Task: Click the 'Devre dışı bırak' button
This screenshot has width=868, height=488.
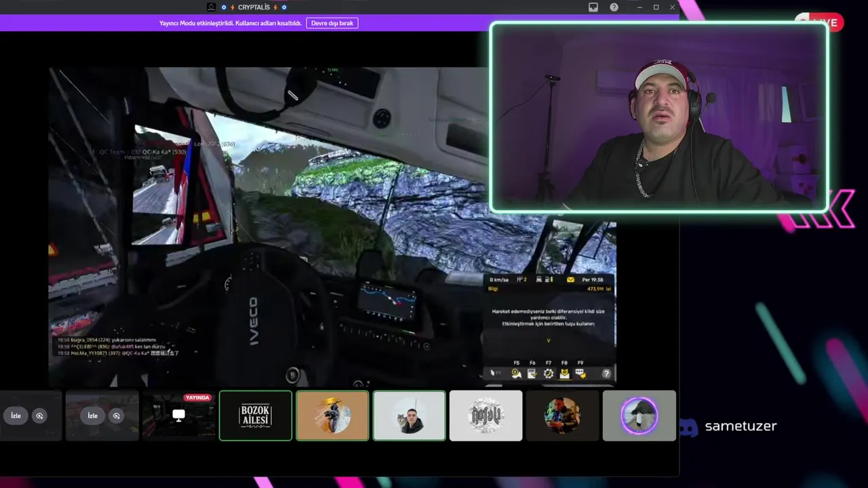Action: point(332,23)
